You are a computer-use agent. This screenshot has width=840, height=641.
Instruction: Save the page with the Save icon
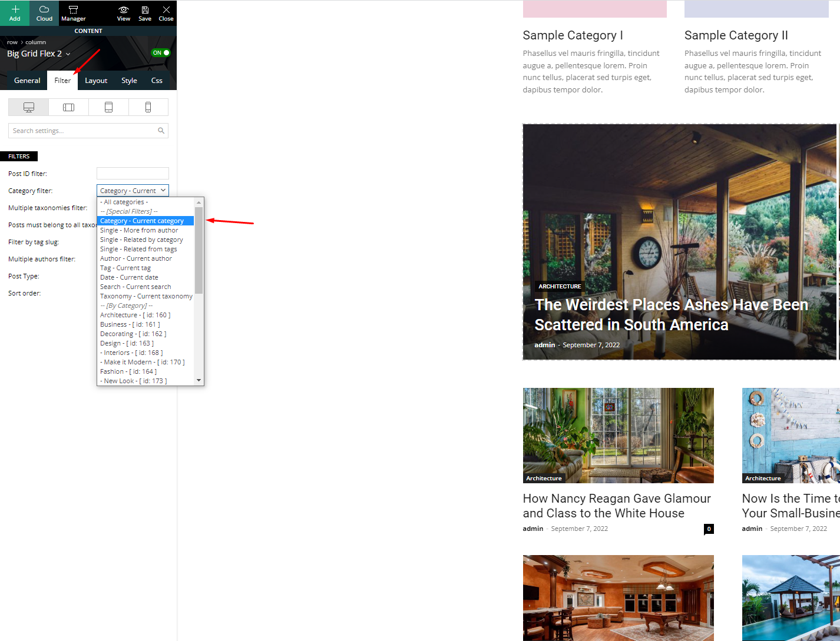pos(145,13)
